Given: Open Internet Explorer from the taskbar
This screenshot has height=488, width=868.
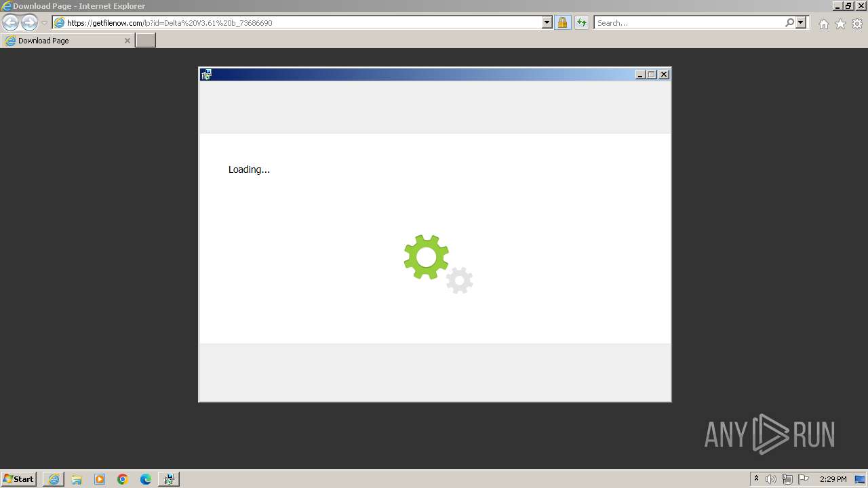Looking at the screenshot, I should pyautogui.click(x=54, y=479).
